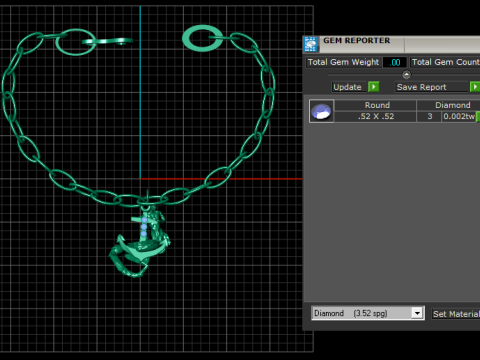Click the .52 X .52 size cell
The image size is (480, 360).
(x=376, y=117)
